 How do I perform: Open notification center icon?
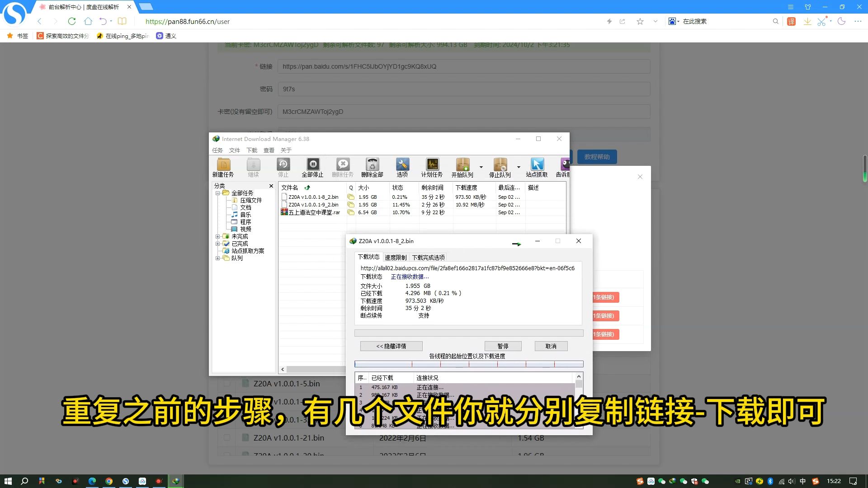coord(853,481)
